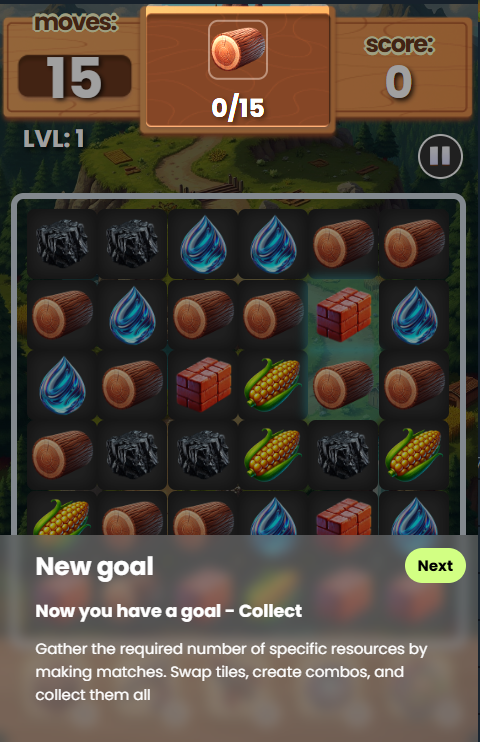This screenshot has width=480, height=742.
Task: Tap water drop ending the second row
Action: (x=414, y=314)
